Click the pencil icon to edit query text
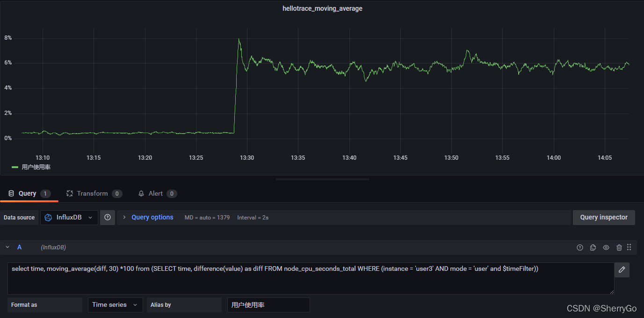The width and height of the screenshot is (644, 318). pyautogui.click(x=622, y=269)
